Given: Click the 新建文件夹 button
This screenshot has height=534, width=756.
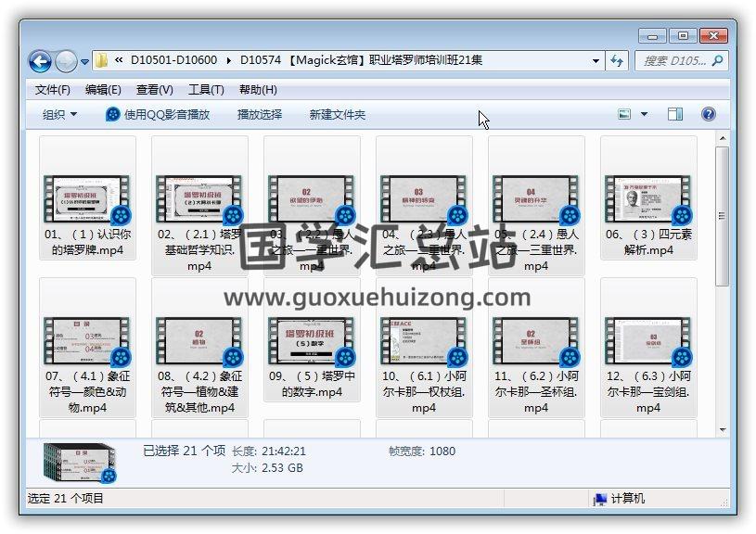Looking at the screenshot, I should [x=337, y=115].
